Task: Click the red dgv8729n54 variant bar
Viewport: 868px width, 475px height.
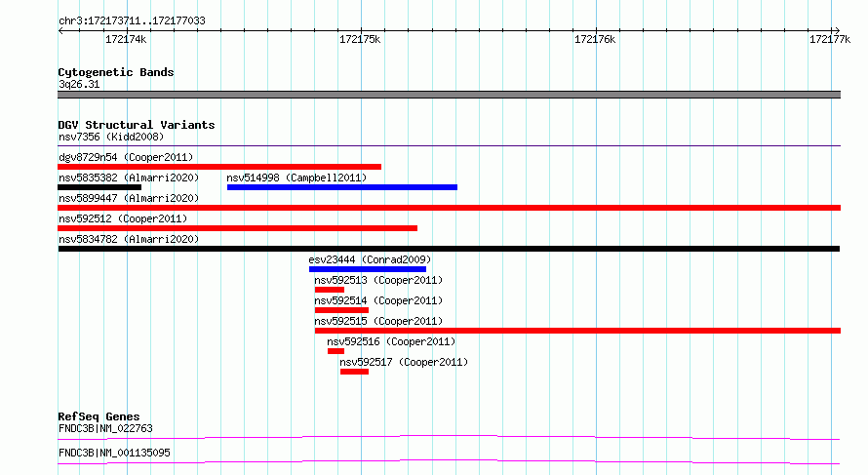Action: click(219, 167)
